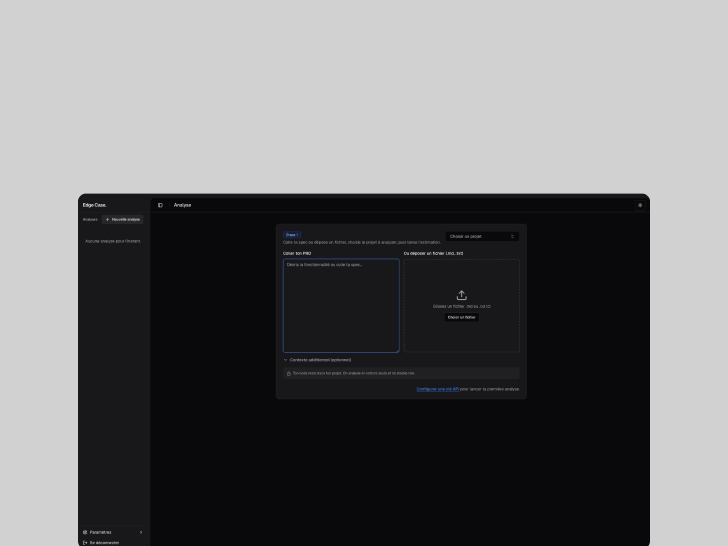
Task: Open the Choisir un projet dropdown
Action: [482, 236]
